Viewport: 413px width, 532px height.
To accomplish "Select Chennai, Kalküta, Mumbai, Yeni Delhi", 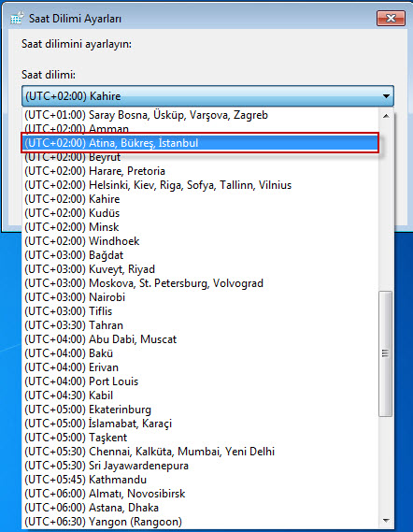I will [x=200, y=452].
